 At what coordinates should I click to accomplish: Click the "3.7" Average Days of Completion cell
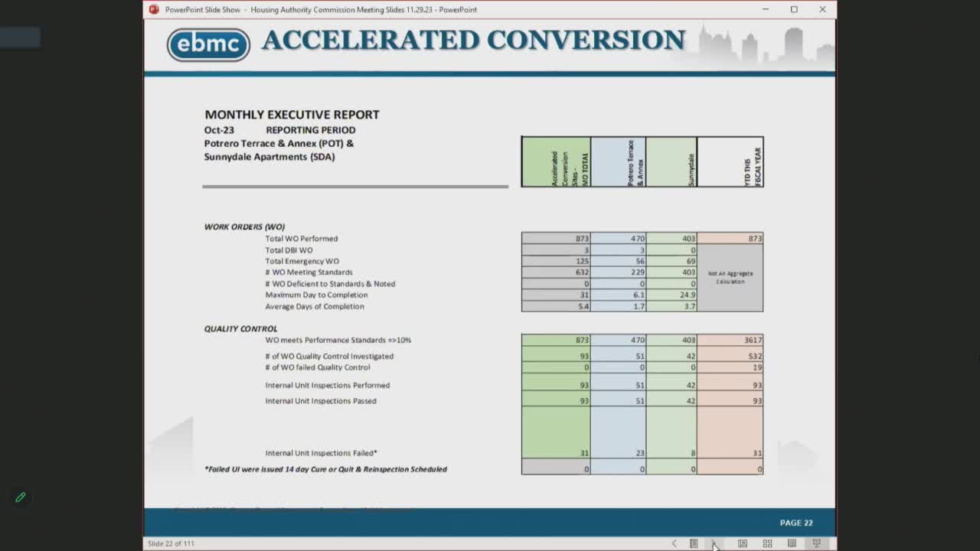(671, 306)
